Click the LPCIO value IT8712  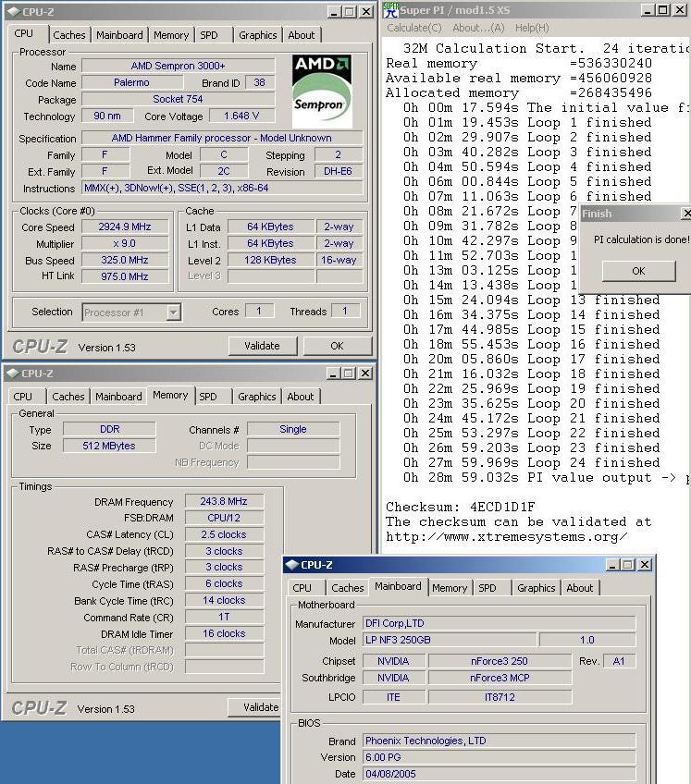coord(500,697)
